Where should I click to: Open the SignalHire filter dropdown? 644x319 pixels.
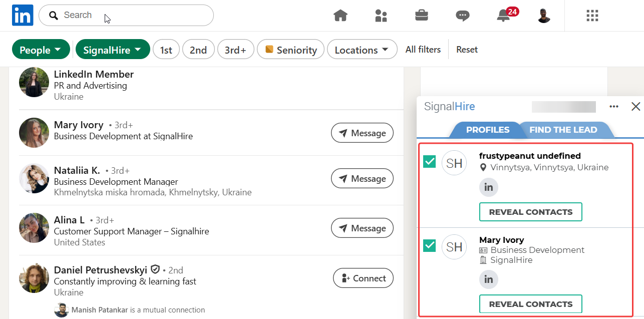tap(113, 50)
